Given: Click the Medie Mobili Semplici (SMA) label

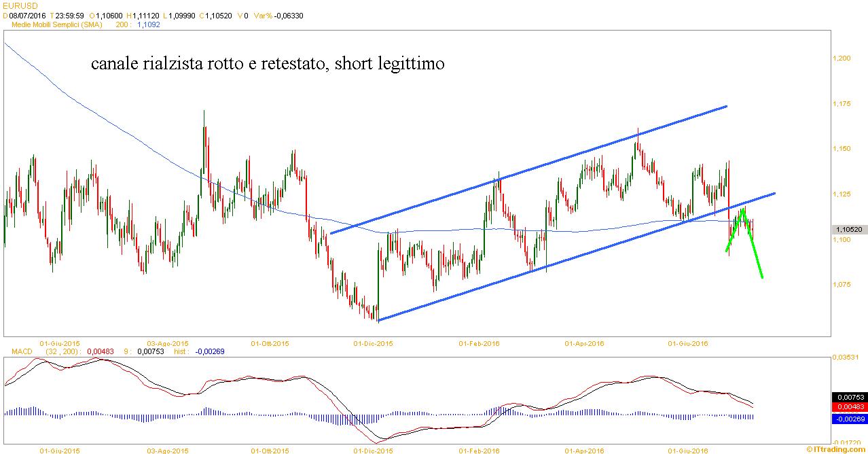Looking at the screenshot, I should 56,24.
